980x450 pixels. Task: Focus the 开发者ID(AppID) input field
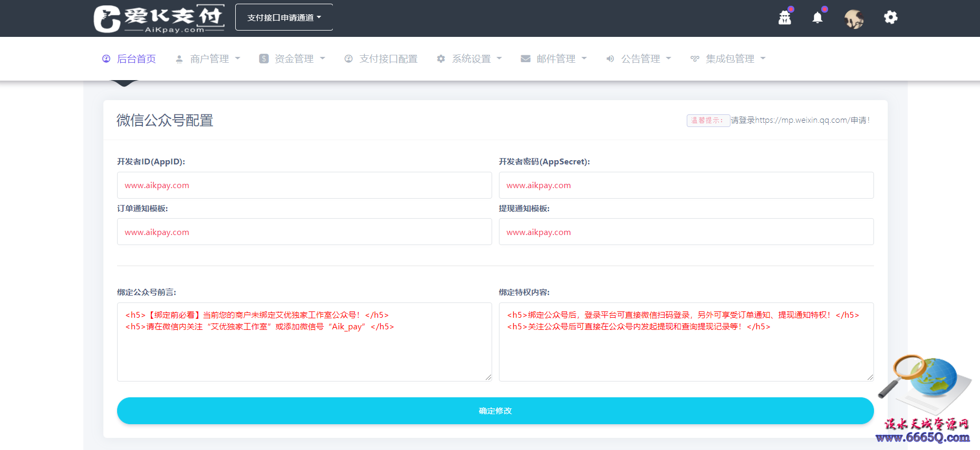point(304,185)
